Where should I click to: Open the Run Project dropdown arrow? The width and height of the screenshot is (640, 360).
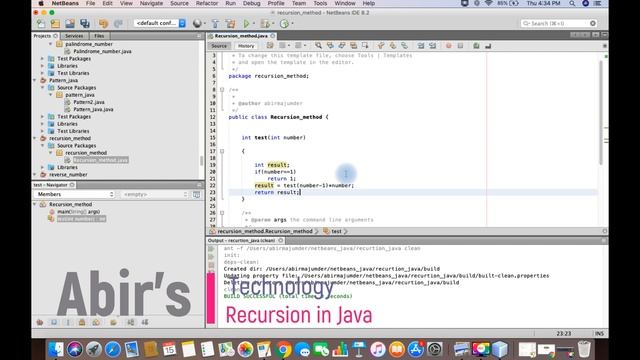pos(253,24)
